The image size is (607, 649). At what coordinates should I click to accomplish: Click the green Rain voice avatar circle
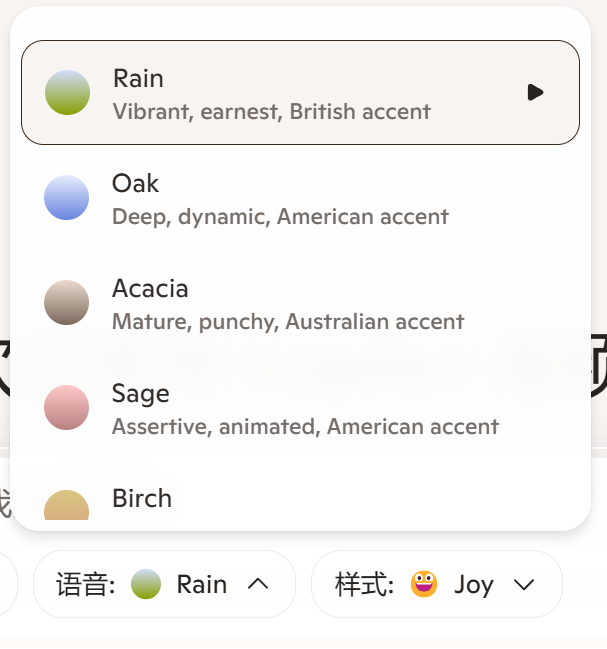(x=67, y=92)
